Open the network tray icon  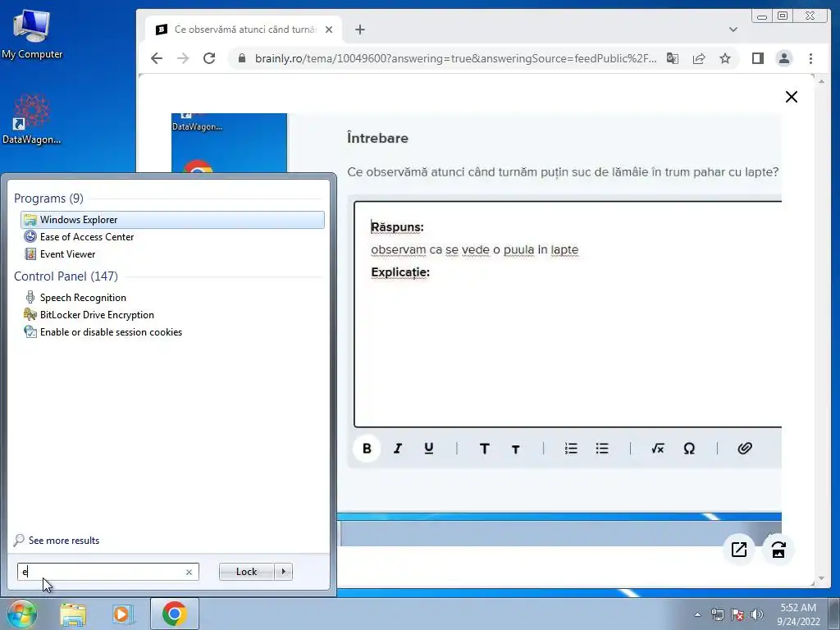click(x=717, y=614)
